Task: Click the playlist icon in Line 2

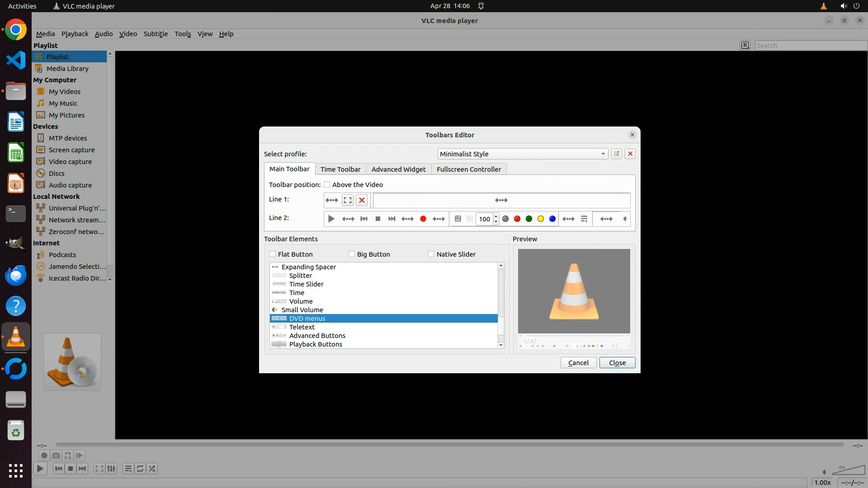Action: 584,219
